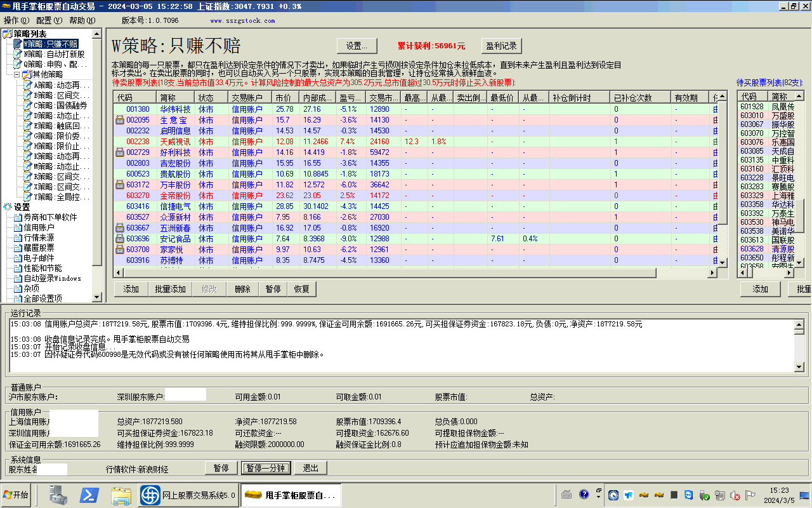Viewport: 812px width, 508px height.
Task: Click the 代码 column header in the sell list
Action: [125, 98]
